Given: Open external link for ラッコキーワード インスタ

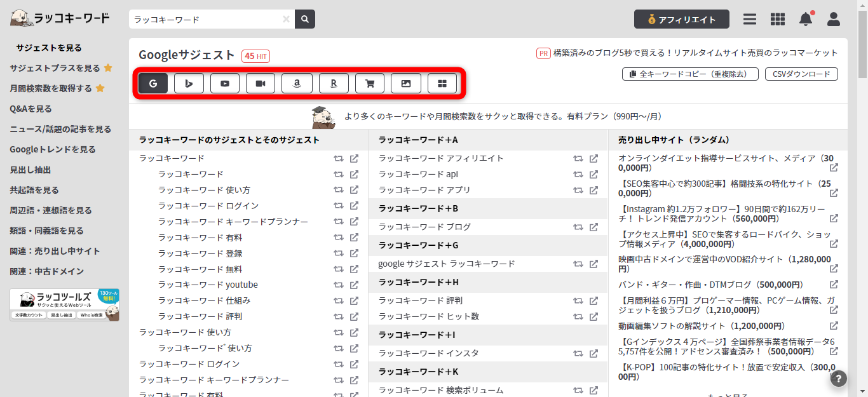Looking at the screenshot, I should coord(593,353).
